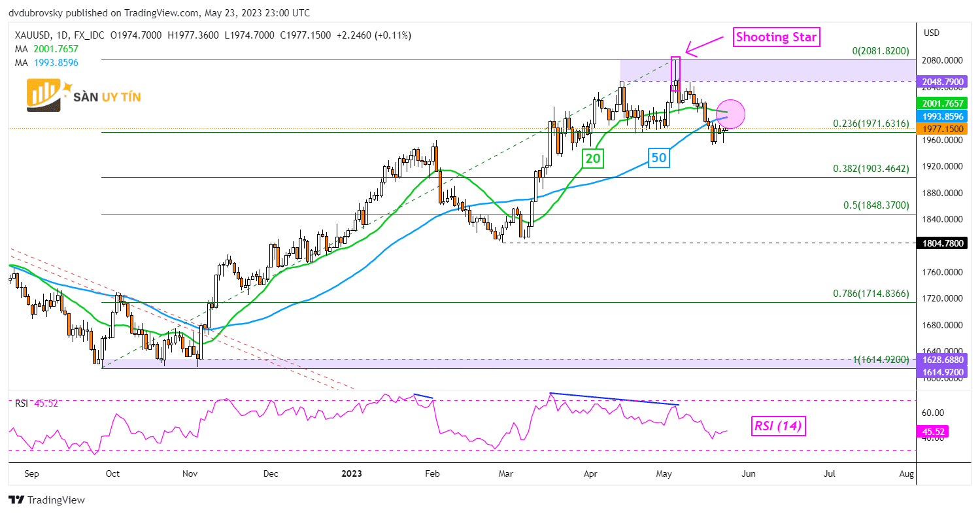Viewport: 980px width, 514px height.
Task: Click Apr on the time axis
Action: [590, 473]
